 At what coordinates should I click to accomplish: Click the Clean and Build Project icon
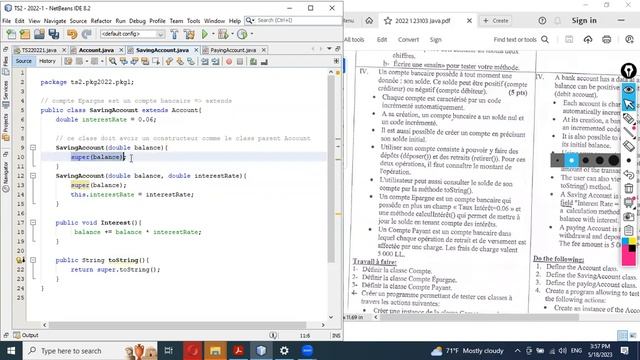click(x=189, y=34)
